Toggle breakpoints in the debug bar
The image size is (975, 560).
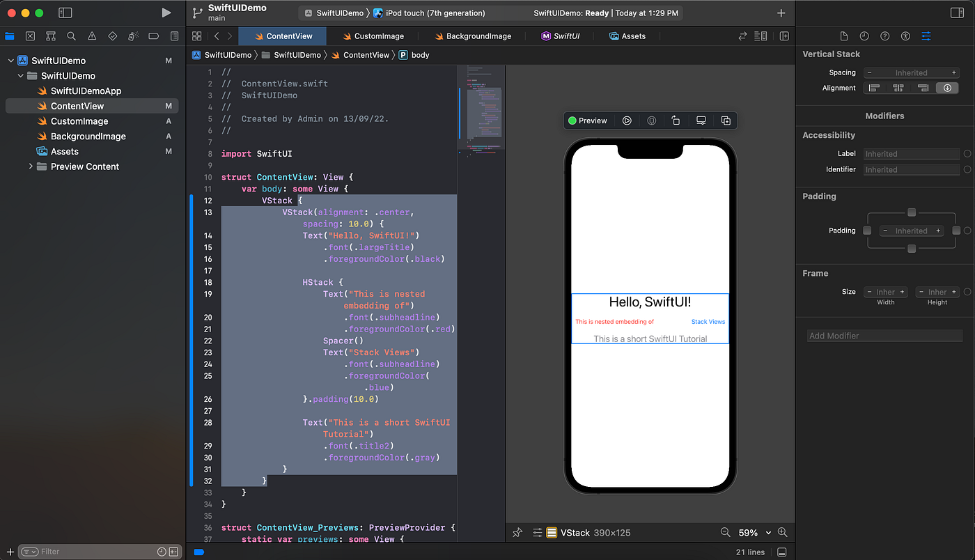click(x=199, y=551)
